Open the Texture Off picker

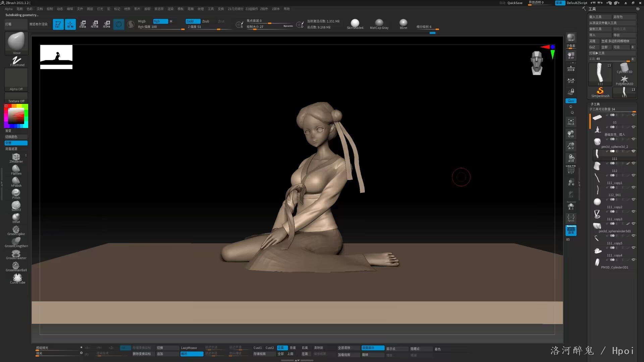16,98
